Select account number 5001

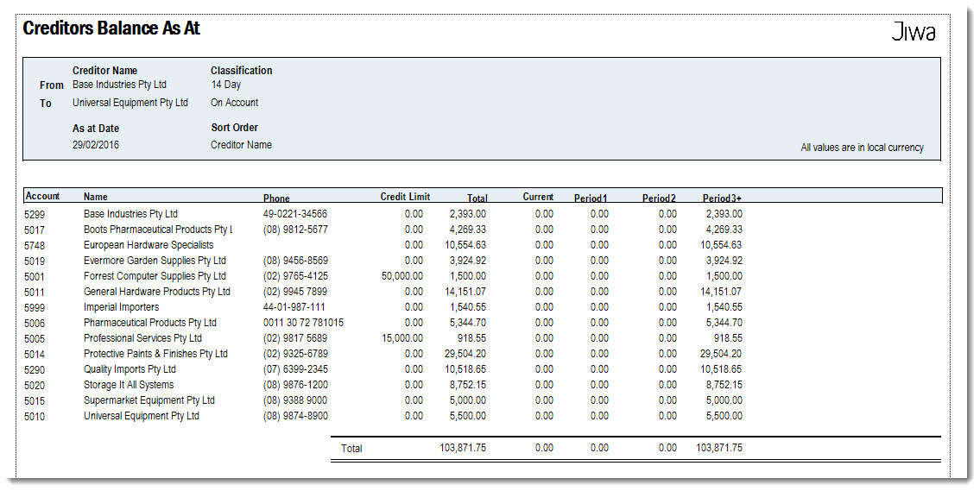tap(35, 277)
